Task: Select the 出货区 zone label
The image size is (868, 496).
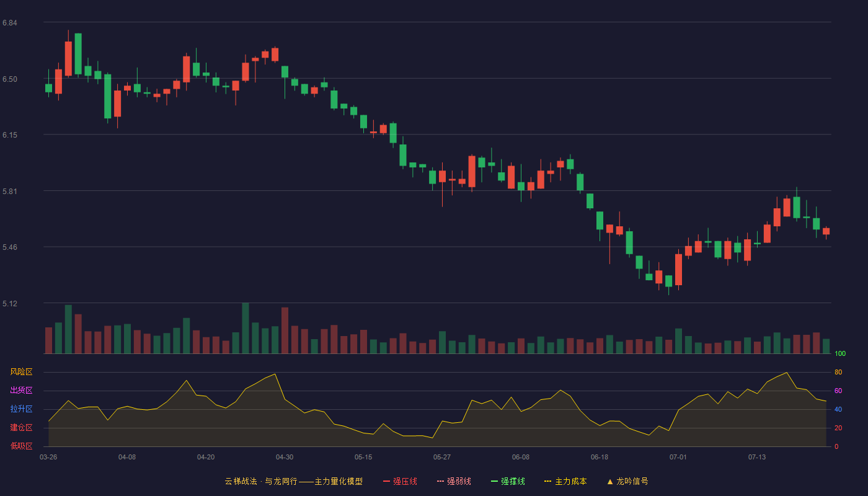Action: [21, 391]
